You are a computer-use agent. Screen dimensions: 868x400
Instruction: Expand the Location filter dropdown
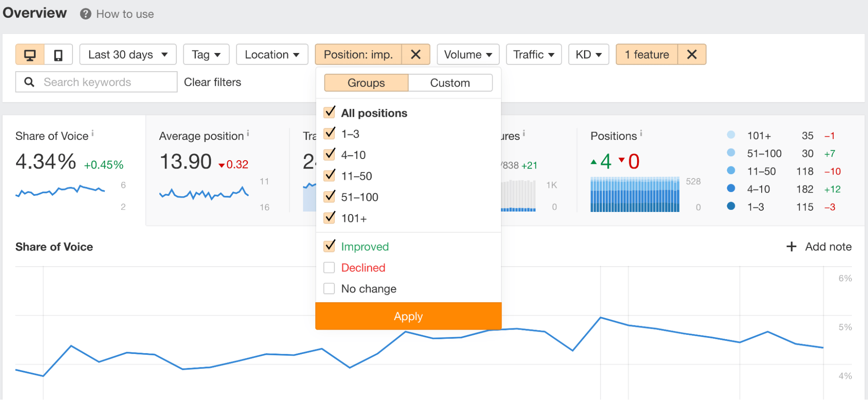point(272,55)
